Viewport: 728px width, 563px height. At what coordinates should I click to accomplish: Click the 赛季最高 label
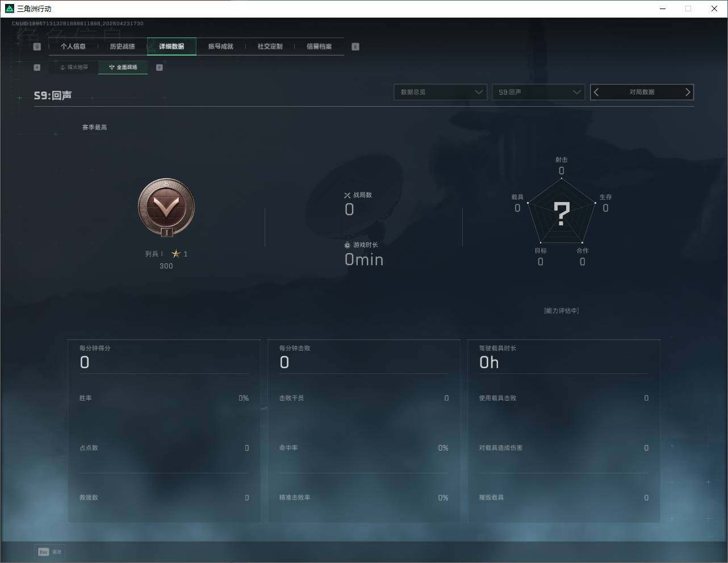(x=94, y=127)
